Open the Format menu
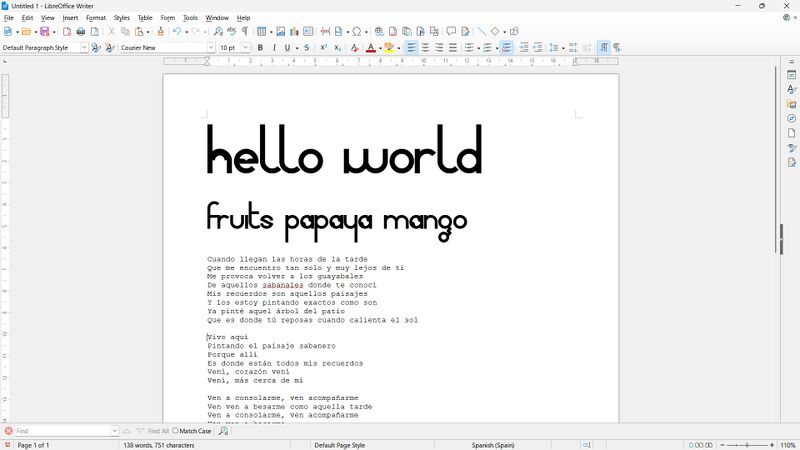The height and width of the screenshot is (450, 800). tap(95, 18)
